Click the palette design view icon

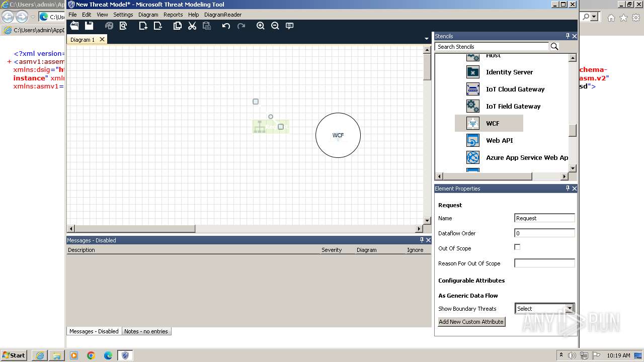coord(109,26)
